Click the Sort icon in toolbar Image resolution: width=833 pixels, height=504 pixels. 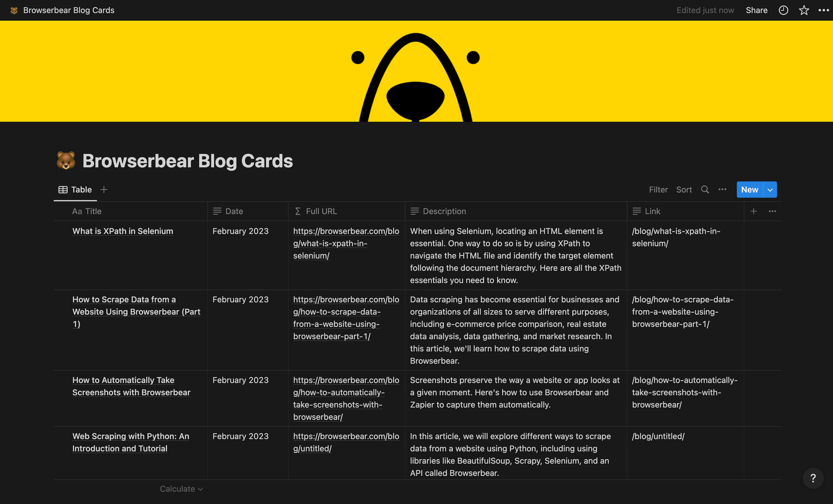pyautogui.click(x=684, y=189)
